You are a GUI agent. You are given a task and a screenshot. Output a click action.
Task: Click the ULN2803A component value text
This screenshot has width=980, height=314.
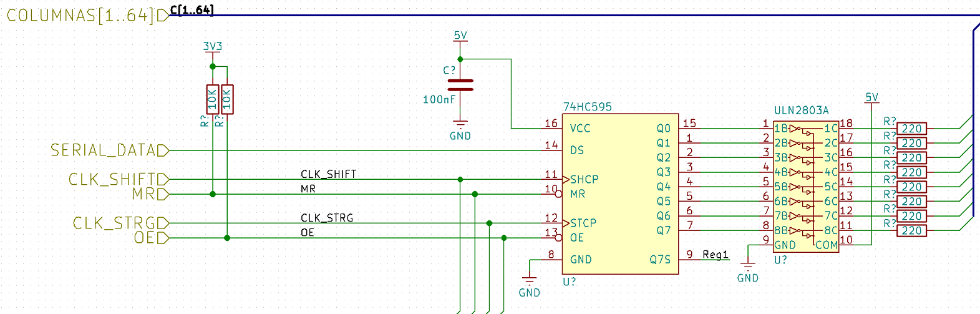pyautogui.click(x=802, y=110)
